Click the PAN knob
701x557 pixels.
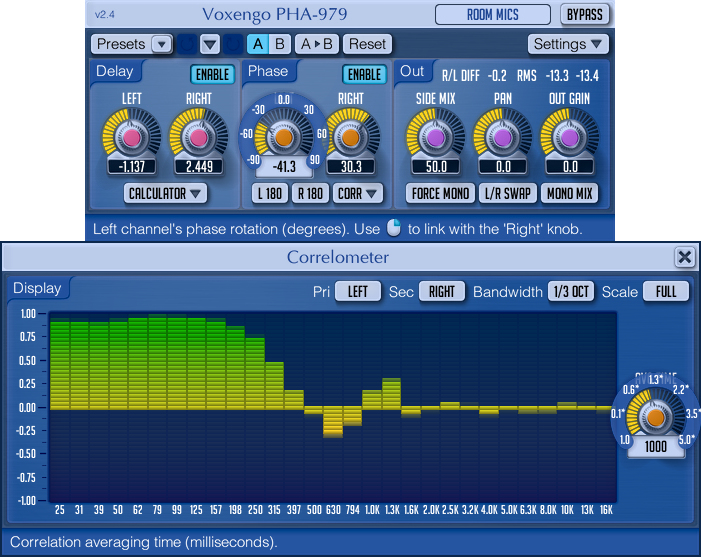point(503,137)
